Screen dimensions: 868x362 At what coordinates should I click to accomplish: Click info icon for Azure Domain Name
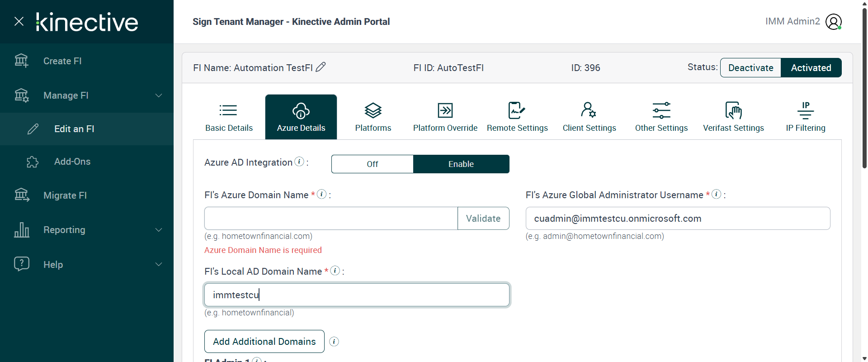point(322,194)
